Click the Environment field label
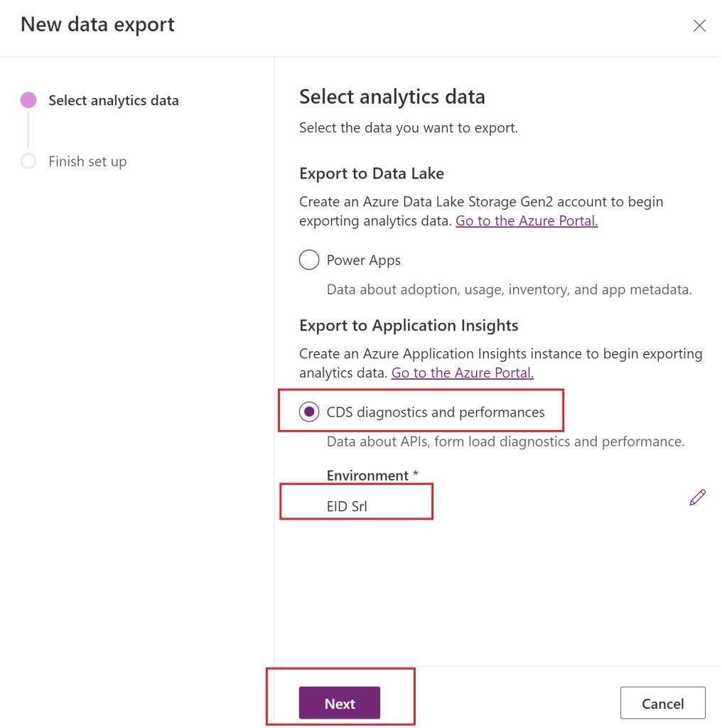 coord(367,476)
